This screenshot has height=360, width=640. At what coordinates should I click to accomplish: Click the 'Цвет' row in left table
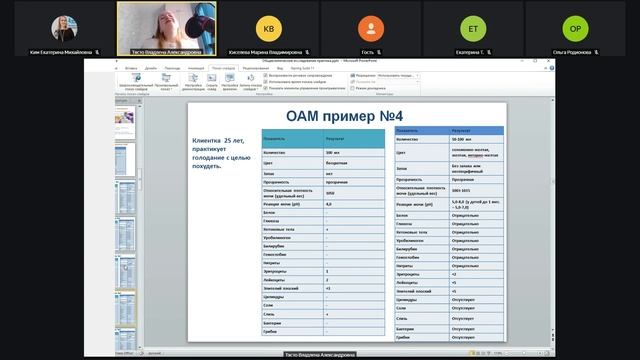pyautogui.click(x=323, y=163)
